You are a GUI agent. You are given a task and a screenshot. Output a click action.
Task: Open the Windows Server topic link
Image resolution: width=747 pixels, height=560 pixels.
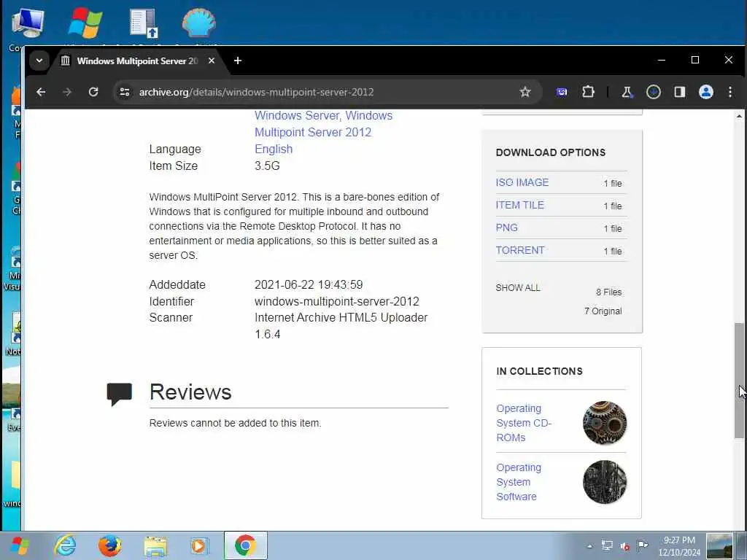pos(297,115)
